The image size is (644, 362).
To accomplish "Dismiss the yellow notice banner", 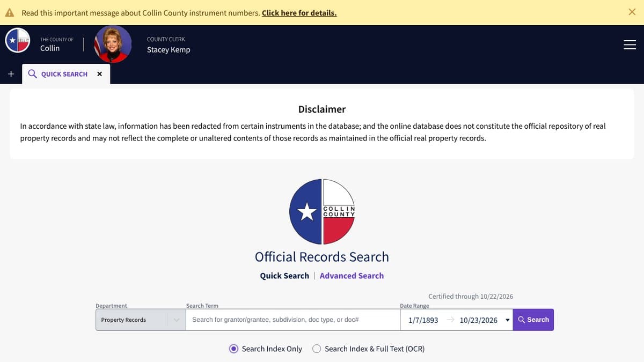I will (632, 12).
